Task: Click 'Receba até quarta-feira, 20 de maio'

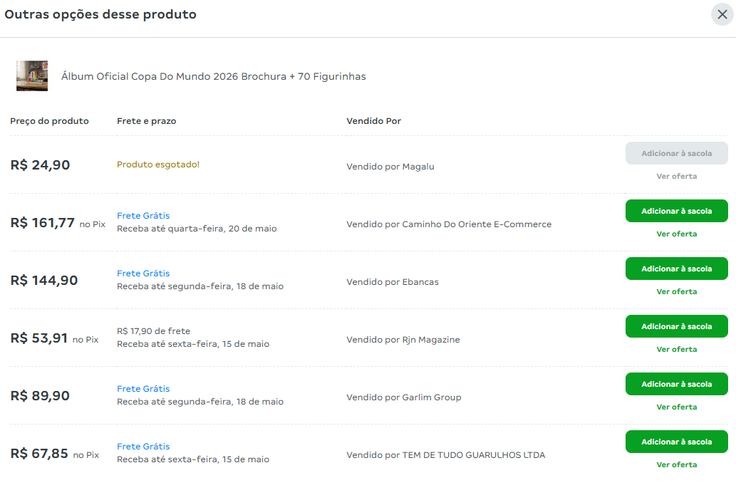Action: 197,229
